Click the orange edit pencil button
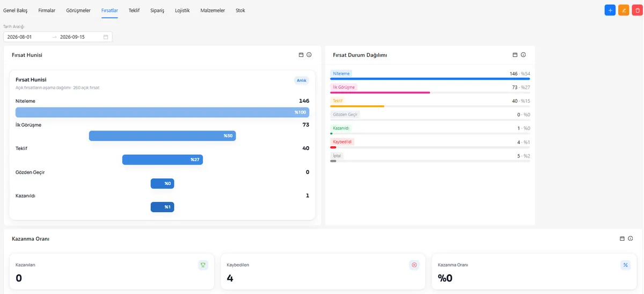644x294 pixels. click(x=624, y=10)
